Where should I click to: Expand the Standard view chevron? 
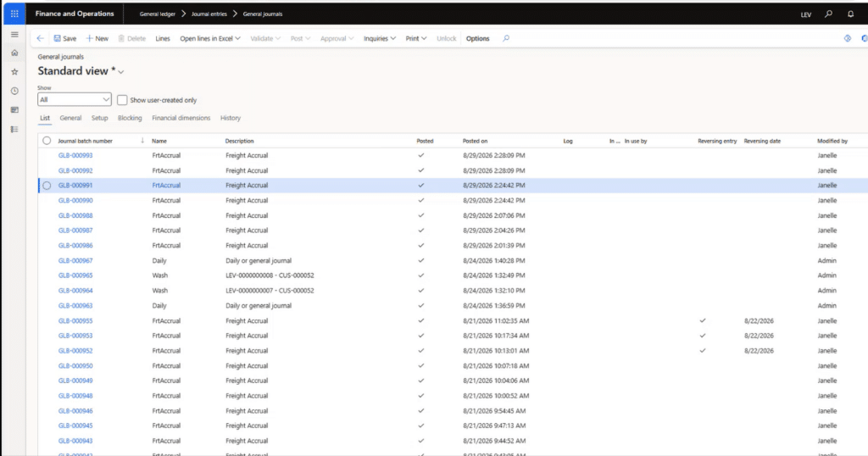(x=121, y=72)
